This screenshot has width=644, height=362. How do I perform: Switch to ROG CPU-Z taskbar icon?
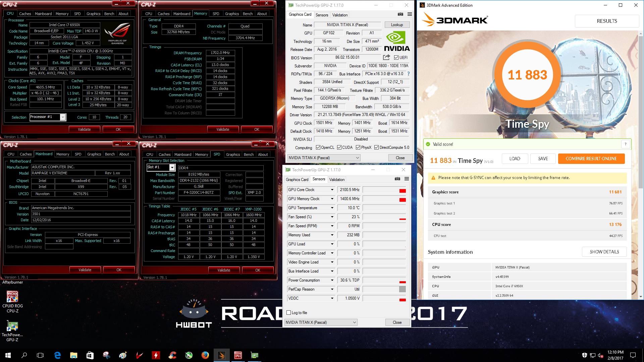(238, 355)
